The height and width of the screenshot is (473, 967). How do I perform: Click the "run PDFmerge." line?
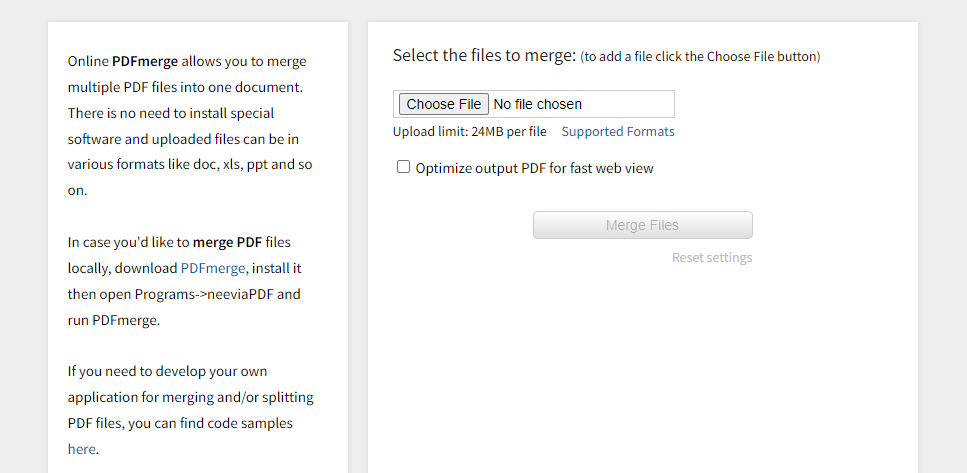click(x=113, y=320)
